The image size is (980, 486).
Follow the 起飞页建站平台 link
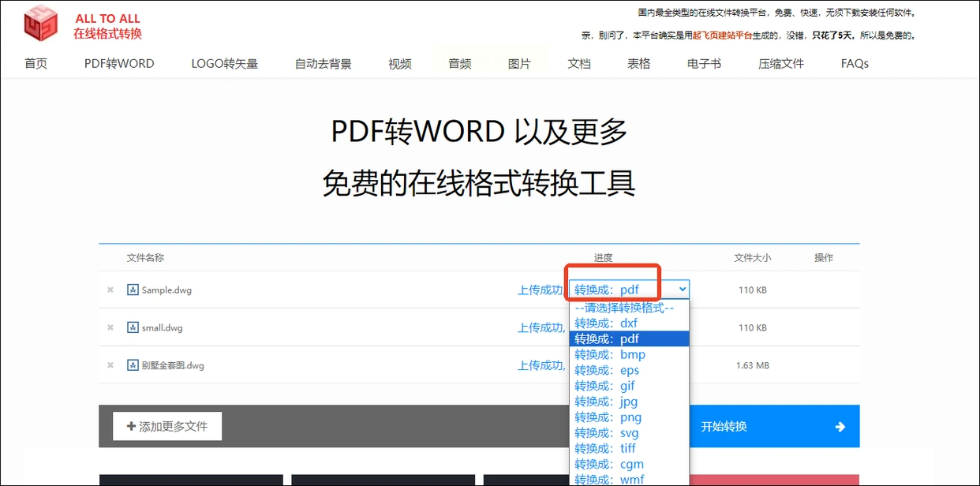tap(722, 36)
